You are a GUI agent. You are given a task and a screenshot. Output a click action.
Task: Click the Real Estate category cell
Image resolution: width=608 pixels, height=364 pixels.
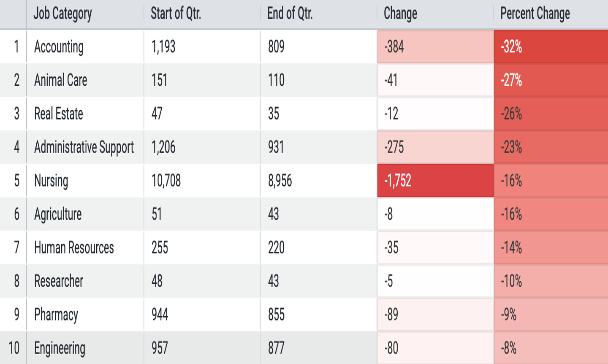pyautogui.click(x=85, y=114)
